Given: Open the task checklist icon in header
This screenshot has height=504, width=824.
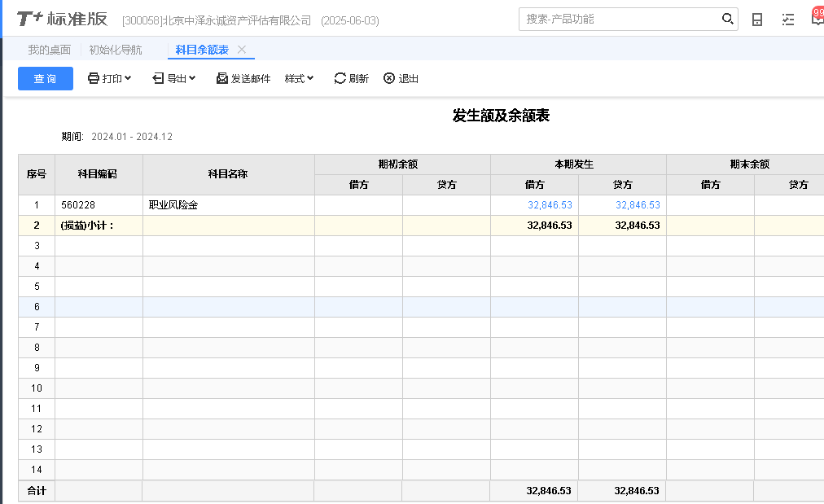Looking at the screenshot, I should point(787,20).
